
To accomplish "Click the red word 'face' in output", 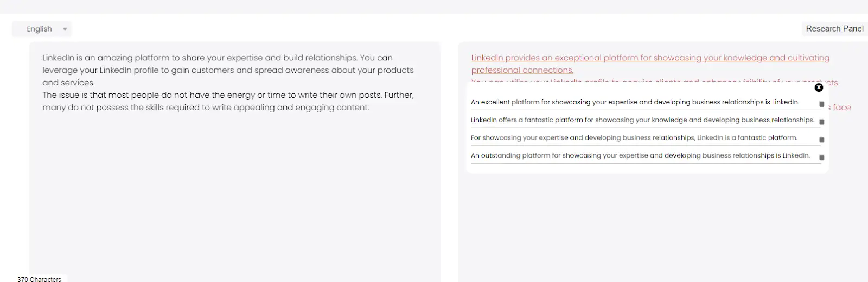I will [x=842, y=108].
